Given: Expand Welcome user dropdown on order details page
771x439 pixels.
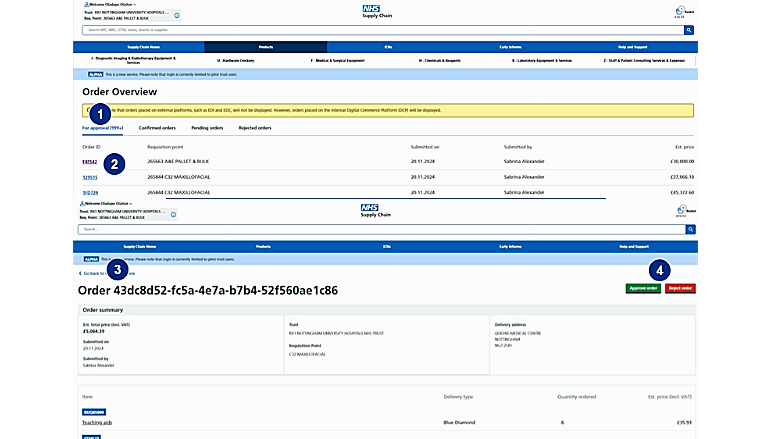Looking at the screenshot, I should click(106, 204).
